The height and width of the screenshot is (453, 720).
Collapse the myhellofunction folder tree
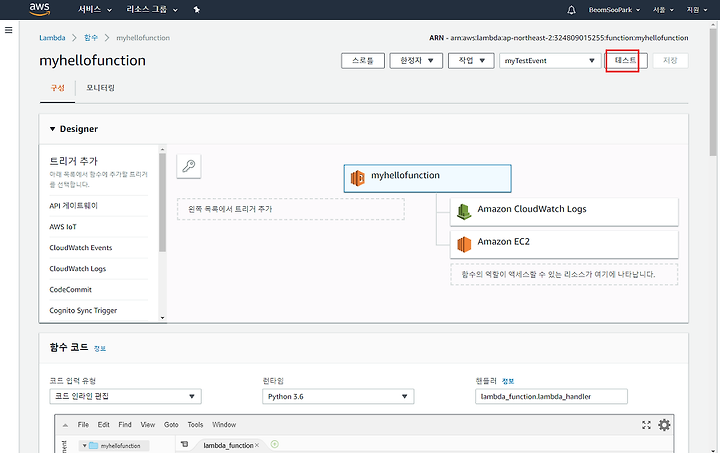(84, 446)
